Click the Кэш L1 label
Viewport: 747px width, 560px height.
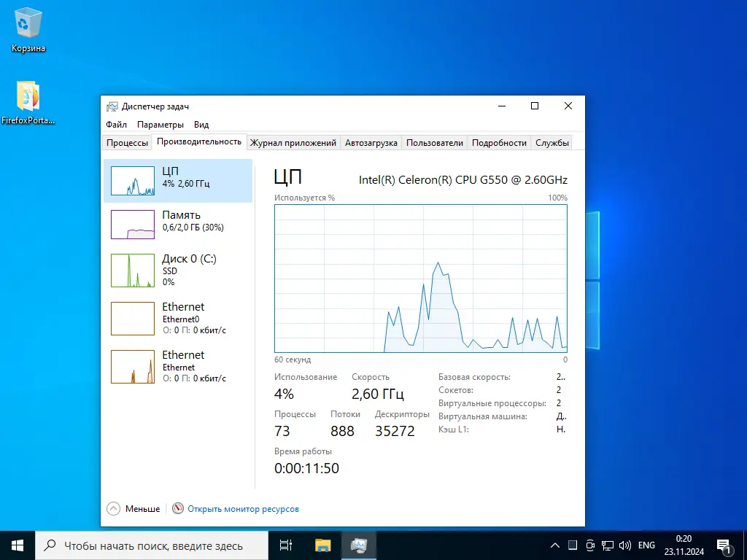click(x=454, y=429)
